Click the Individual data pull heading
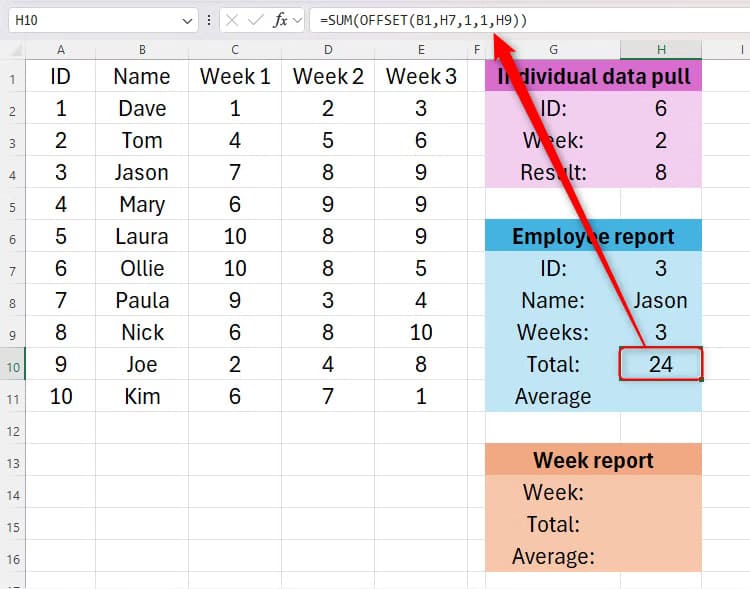 click(x=594, y=76)
